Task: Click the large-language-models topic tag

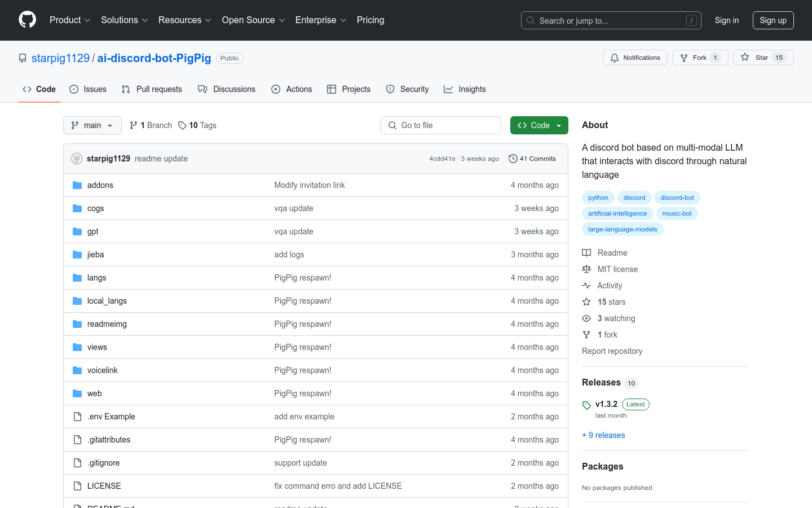Action: [x=623, y=229]
